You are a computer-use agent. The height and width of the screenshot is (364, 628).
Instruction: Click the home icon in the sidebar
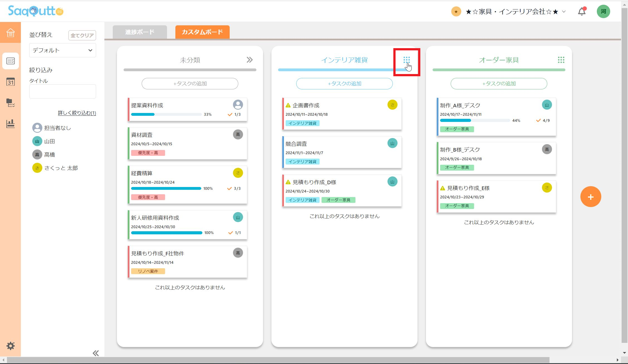[10, 33]
